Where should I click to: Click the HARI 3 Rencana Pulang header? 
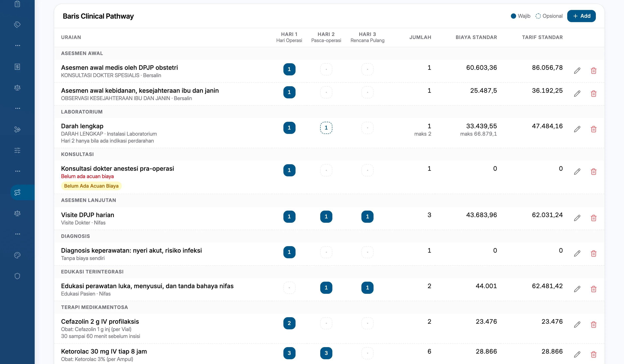click(x=367, y=37)
